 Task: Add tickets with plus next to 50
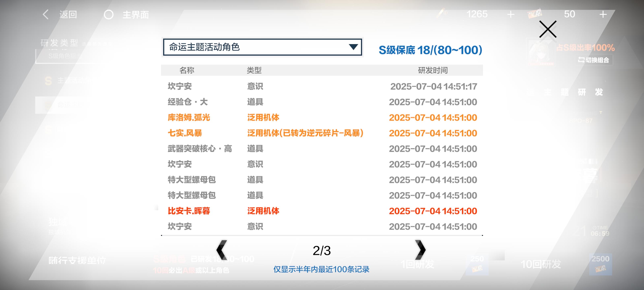[x=603, y=14]
